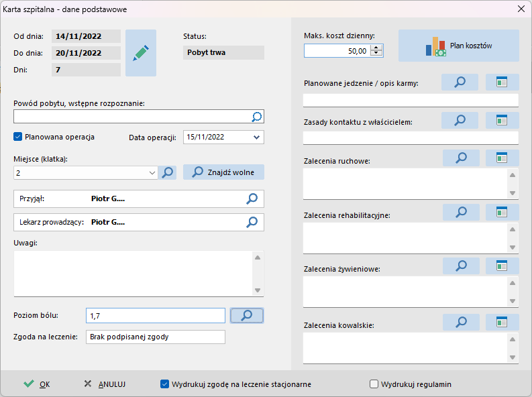
Task: Enable Wydrukuj regulamin checkbox
Action: [374, 384]
